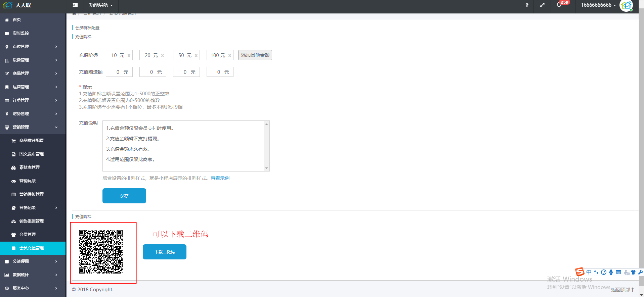Click the user avatar in top-right corner
The image size is (644, 297).
click(x=626, y=5)
